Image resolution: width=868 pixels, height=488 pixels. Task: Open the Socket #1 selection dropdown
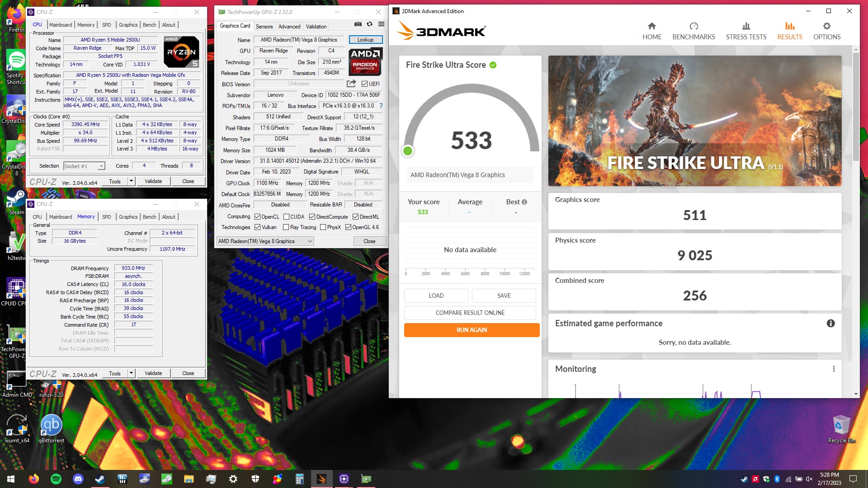[85, 166]
